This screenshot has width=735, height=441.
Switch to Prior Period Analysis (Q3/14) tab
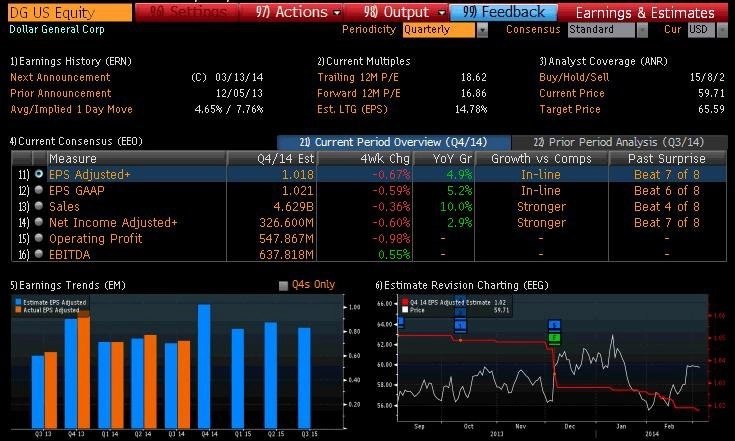click(619, 142)
